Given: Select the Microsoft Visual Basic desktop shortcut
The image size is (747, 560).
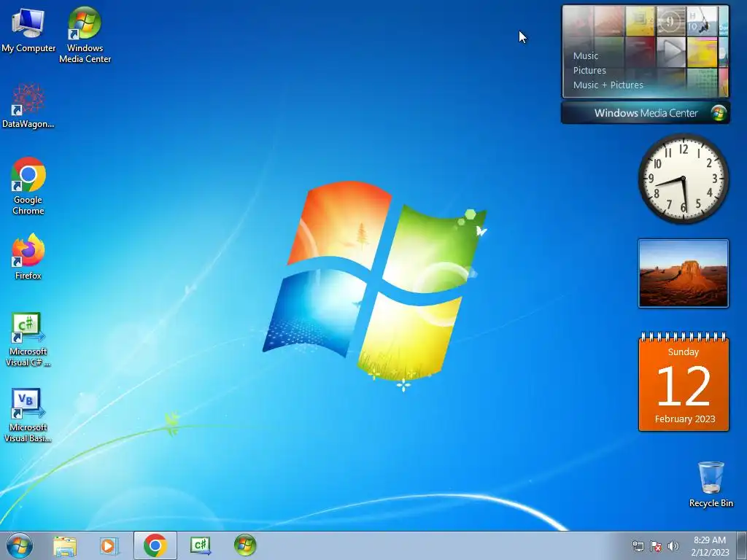Looking at the screenshot, I should point(28,415).
